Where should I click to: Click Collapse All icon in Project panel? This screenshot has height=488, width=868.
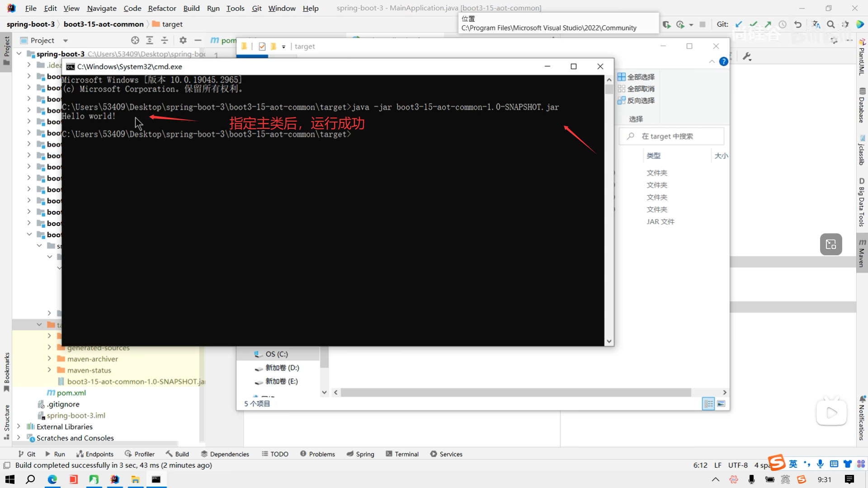[165, 40]
